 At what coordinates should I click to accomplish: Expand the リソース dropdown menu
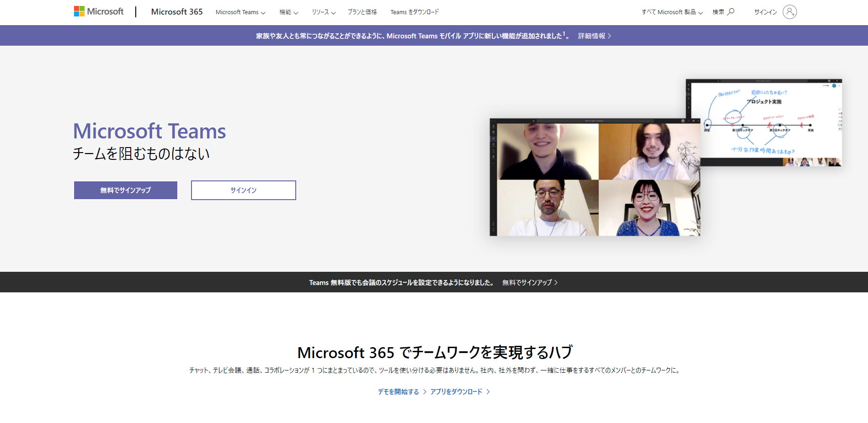point(324,12)
